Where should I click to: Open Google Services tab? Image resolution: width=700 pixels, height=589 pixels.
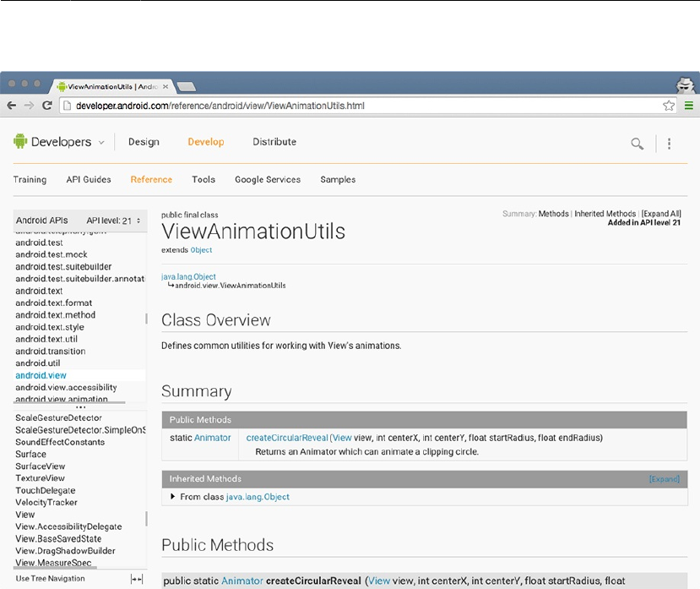pos(268,179)
